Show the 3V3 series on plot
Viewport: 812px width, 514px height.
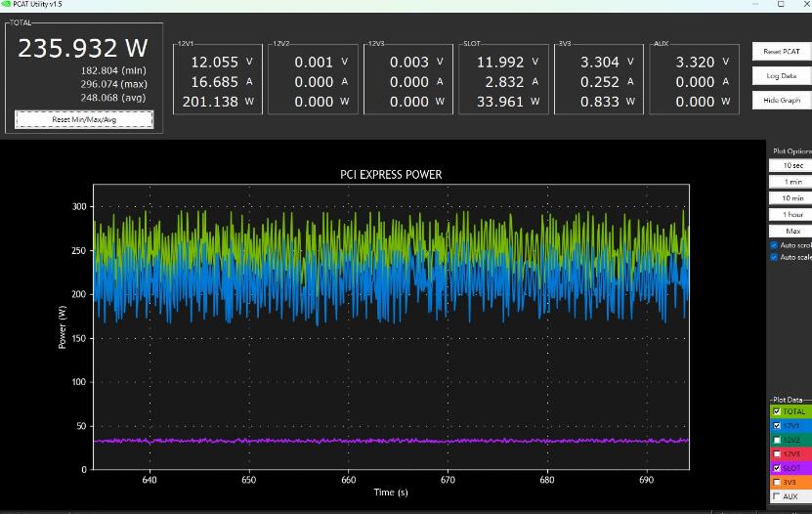[x=777, y=482]
